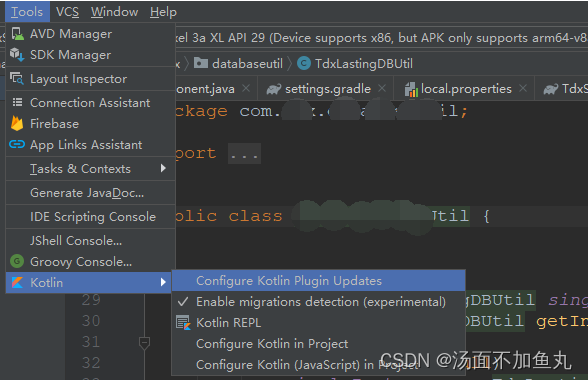Image resolution: width=588 pixels, height=380 pixels.
Task: Close the local.properties tab
Action: tap(523, 89)
